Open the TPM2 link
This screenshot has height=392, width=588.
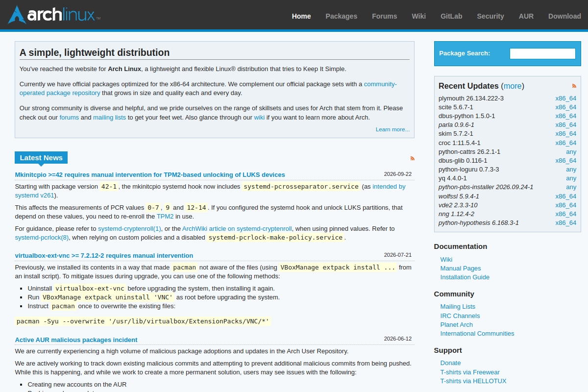pos(165,216)
